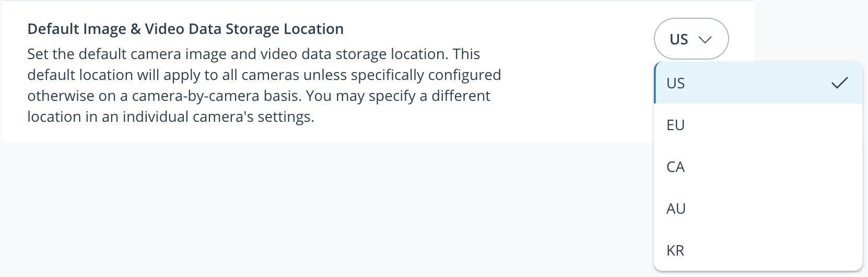The width and height of the screenshot is (868, 277).
Task: Click blue selection bar left of US option
Action: [x=655, y=83]
